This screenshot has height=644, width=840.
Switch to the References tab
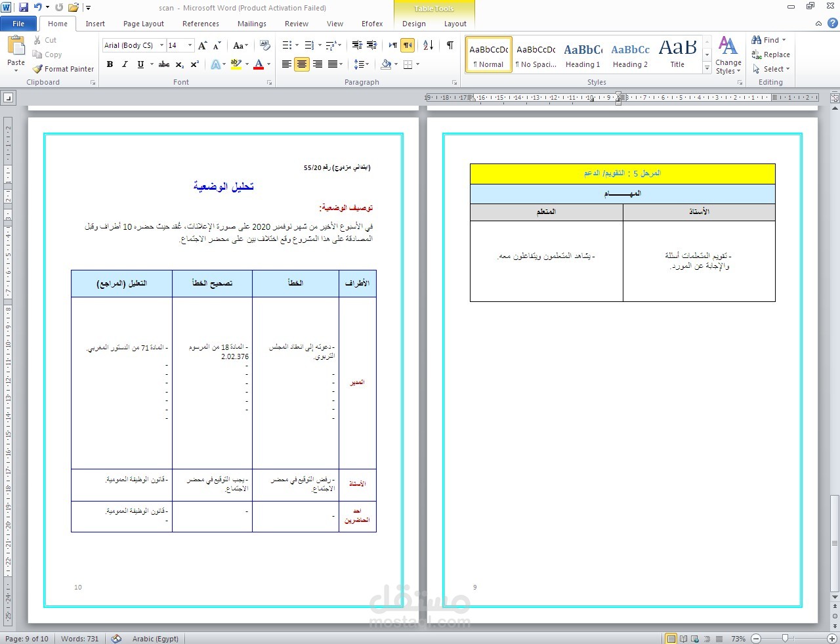(x=201, y=24)
